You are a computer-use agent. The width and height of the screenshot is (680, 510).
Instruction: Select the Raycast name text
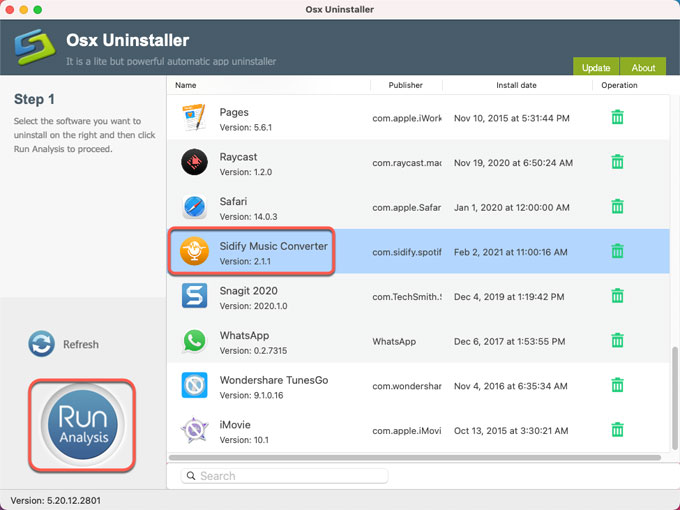pos(238,157)
